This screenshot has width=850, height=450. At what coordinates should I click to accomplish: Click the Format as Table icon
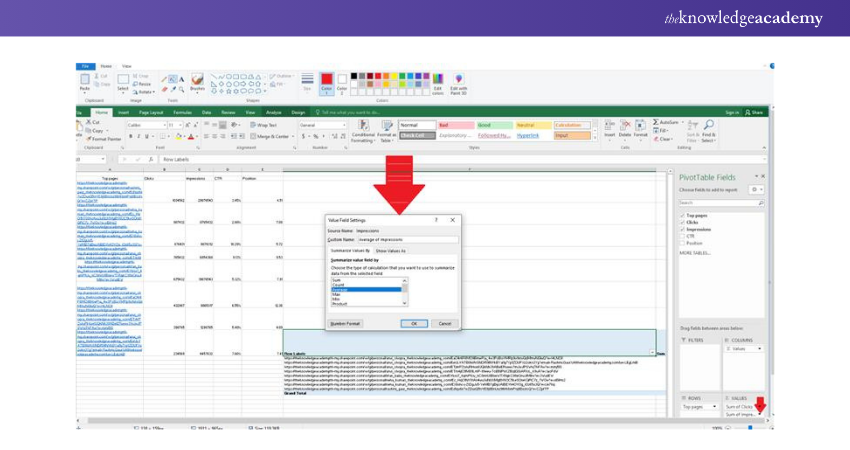click(385, 127)
